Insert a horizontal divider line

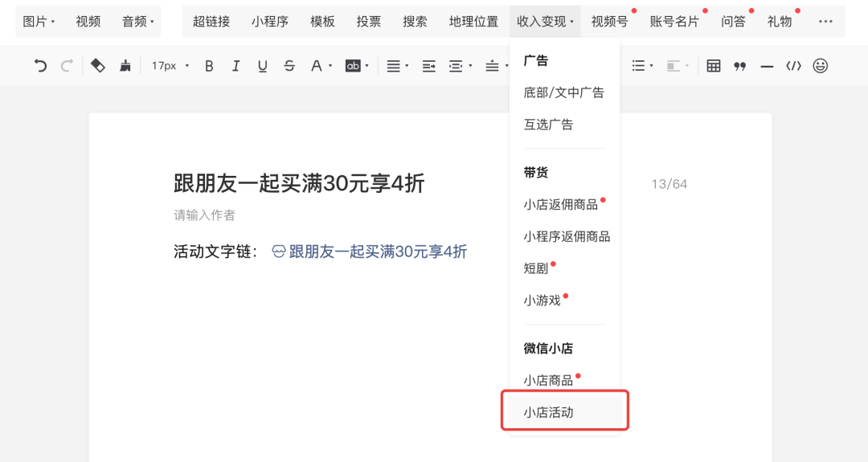coord(767,66)
